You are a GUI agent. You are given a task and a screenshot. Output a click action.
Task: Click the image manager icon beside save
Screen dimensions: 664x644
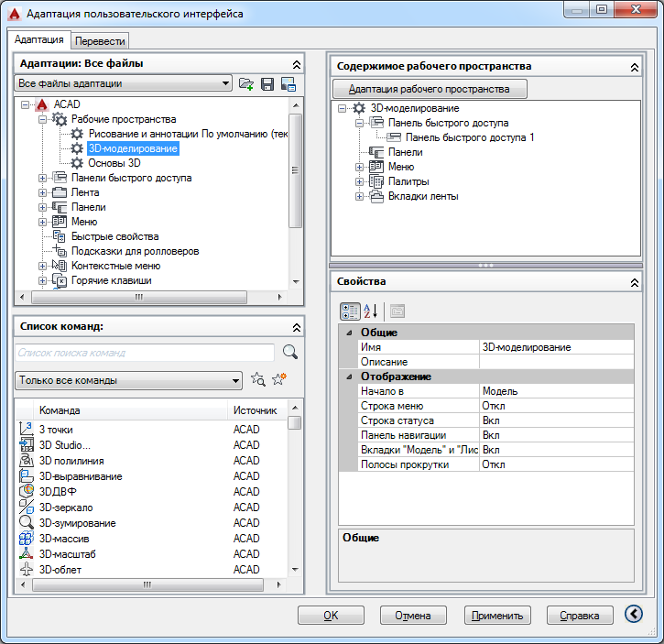[x=288, y=84]
